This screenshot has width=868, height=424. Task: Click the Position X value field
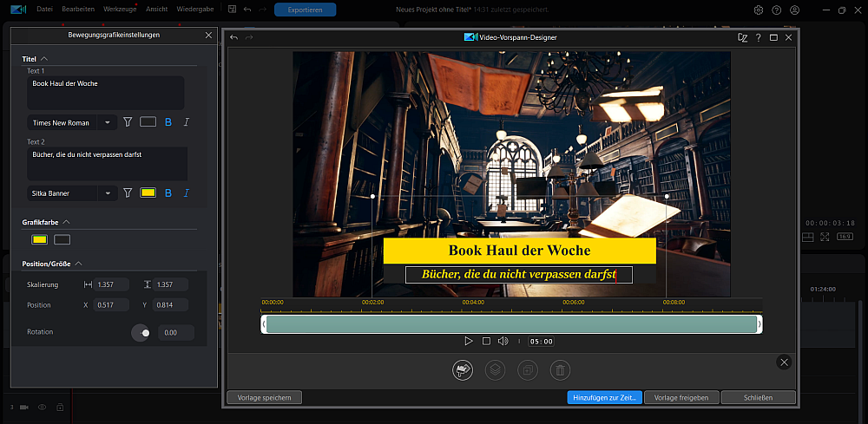click(x=111, y=305)
